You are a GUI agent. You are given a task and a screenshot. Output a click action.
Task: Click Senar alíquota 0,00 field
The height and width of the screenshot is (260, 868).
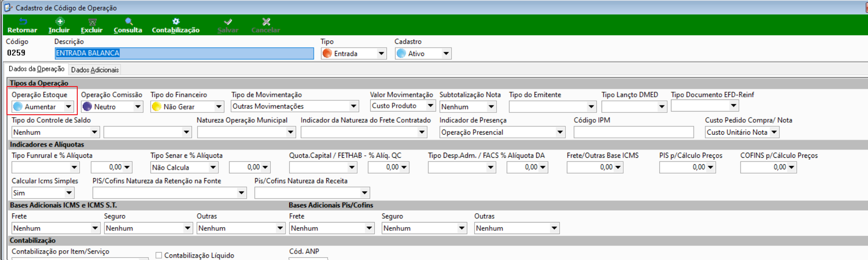coord(250,167)
